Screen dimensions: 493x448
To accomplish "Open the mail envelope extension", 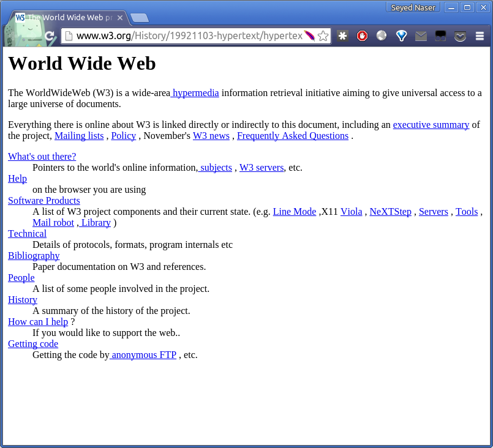I will 421,36.
